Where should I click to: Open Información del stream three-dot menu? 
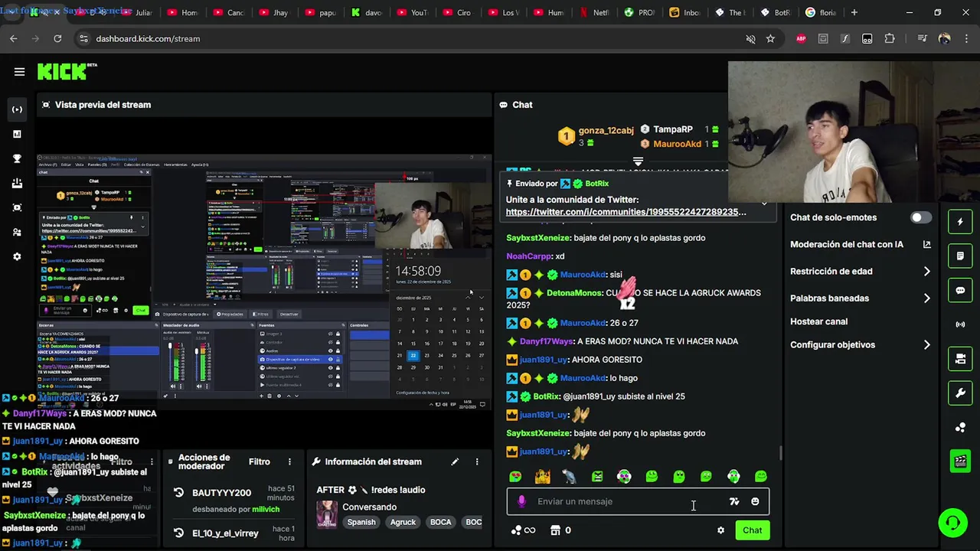(x=477, y=461)
